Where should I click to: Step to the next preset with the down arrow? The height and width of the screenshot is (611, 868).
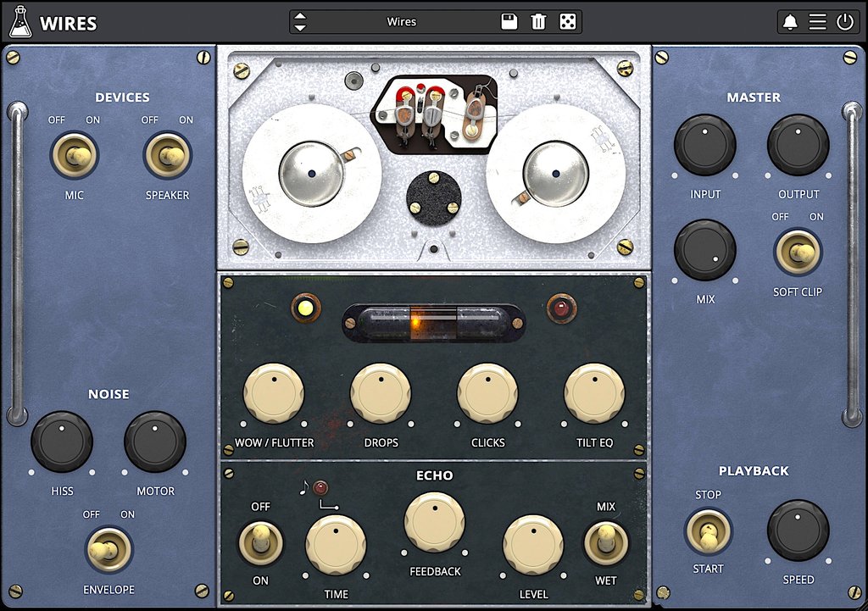tap(301, 27)
